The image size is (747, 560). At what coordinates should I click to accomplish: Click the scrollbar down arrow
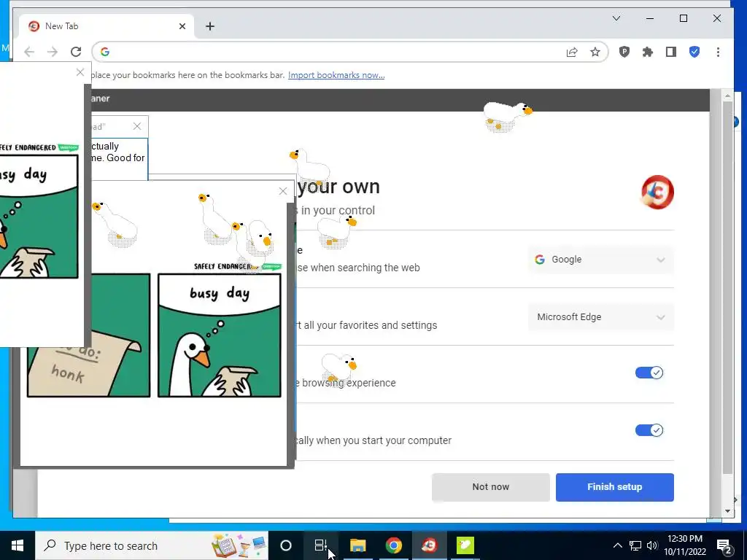(727, 511)
